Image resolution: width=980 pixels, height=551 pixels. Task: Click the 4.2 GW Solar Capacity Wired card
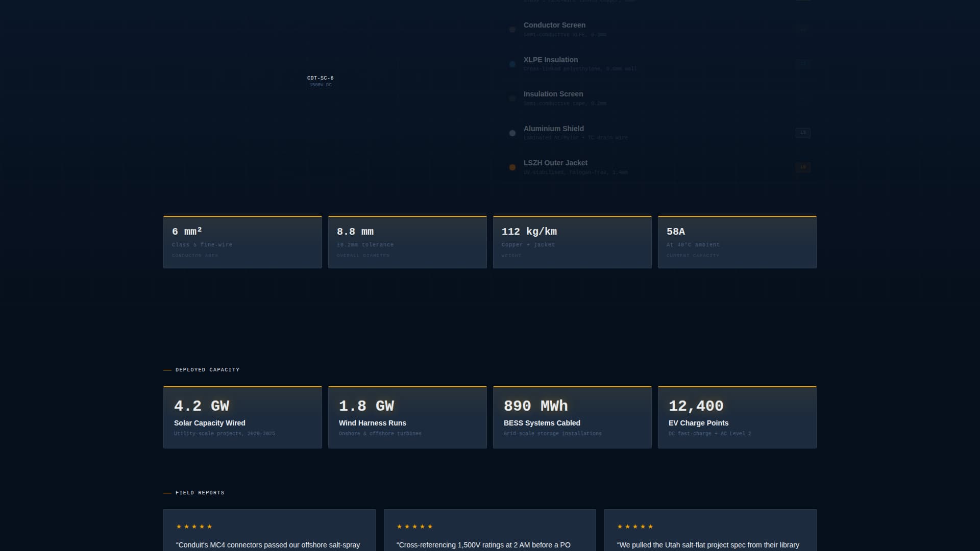(x=242, y=417)
